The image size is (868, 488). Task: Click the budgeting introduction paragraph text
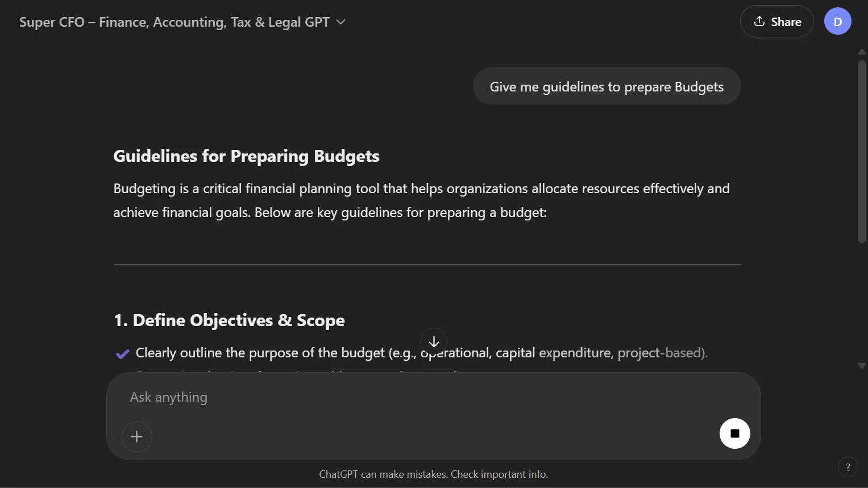(x=421, y=201)
